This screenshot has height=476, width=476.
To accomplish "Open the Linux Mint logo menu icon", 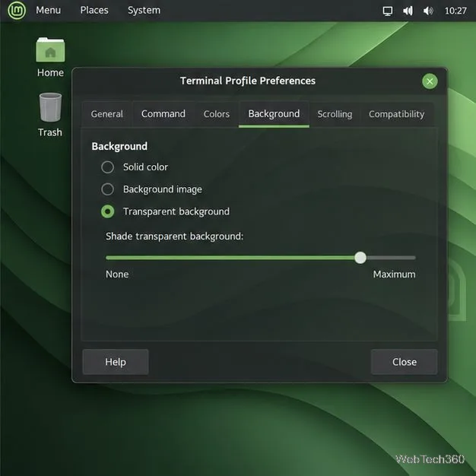I will pyautogui.click(x=17, y=11).
